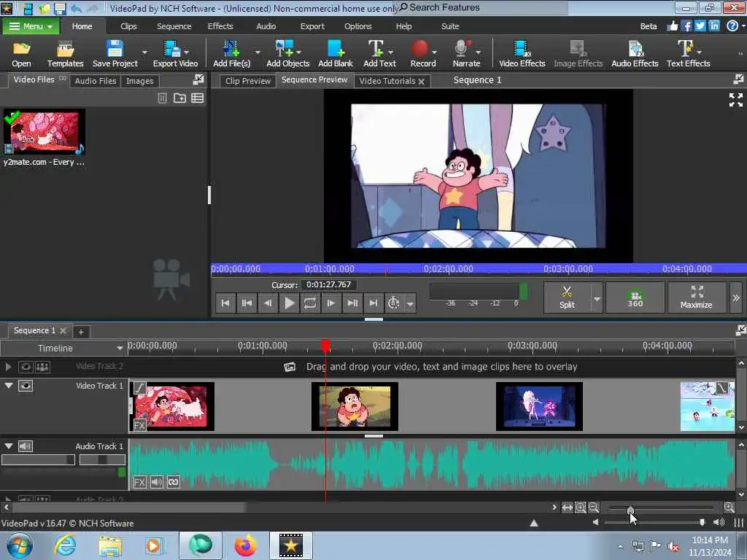Click the Windows Start button
The height and width of the screenshot is (560, 747).
20,545
